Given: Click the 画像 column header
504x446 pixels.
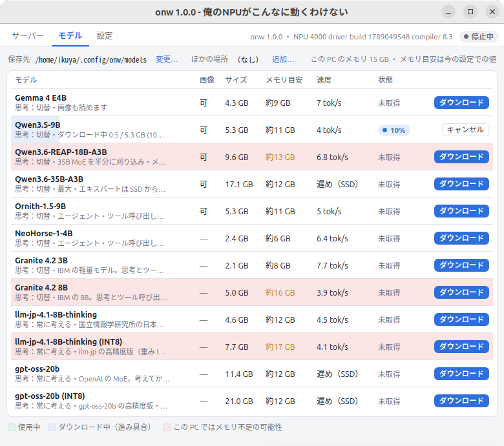Looking at the screenshot, I should click(x=207, y=79).
